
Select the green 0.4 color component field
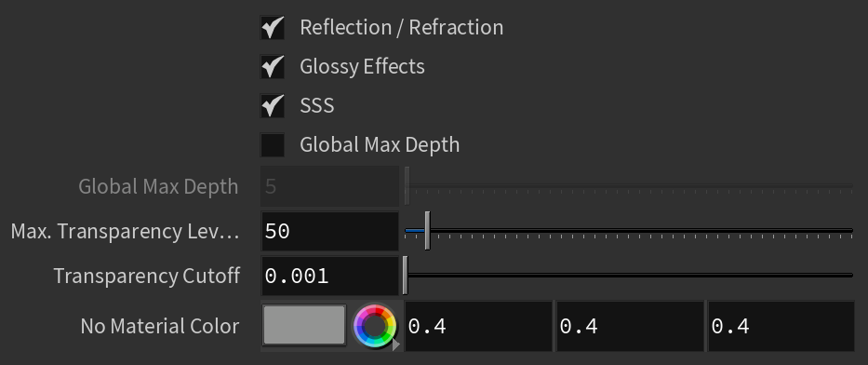click(x=630, y=326)
